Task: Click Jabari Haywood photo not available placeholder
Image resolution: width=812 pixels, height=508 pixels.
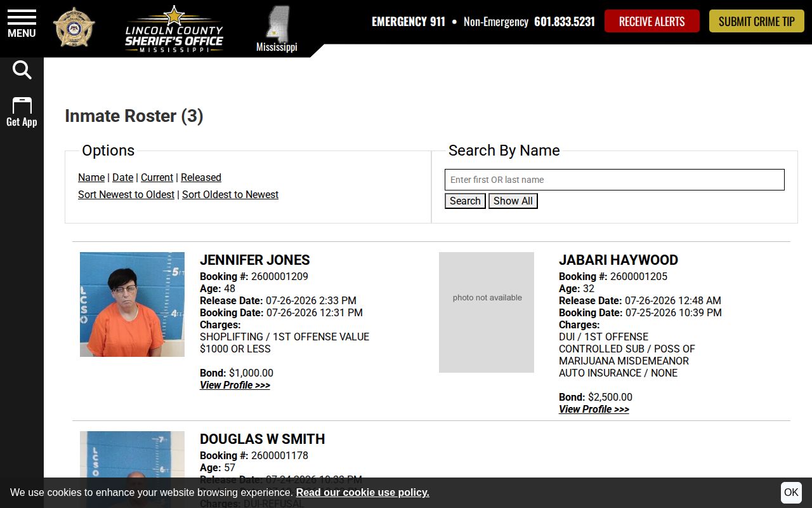Action: click(487, 312)
